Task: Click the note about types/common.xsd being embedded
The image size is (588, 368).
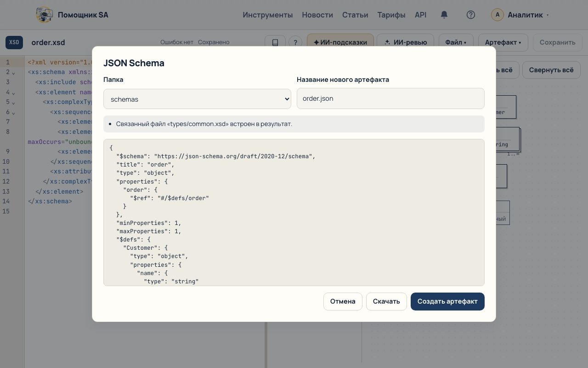Action: pyautogui.click(x=294, y=124)
